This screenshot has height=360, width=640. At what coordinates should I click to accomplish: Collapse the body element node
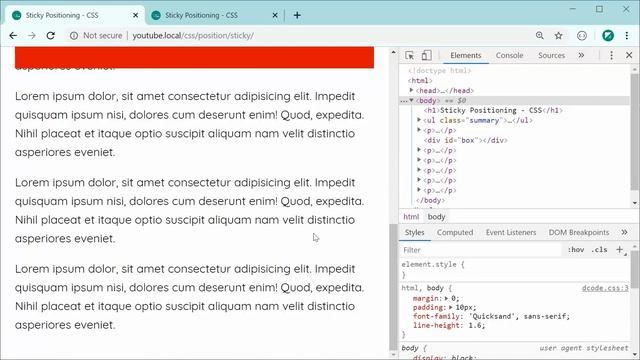tap(411, 100)
